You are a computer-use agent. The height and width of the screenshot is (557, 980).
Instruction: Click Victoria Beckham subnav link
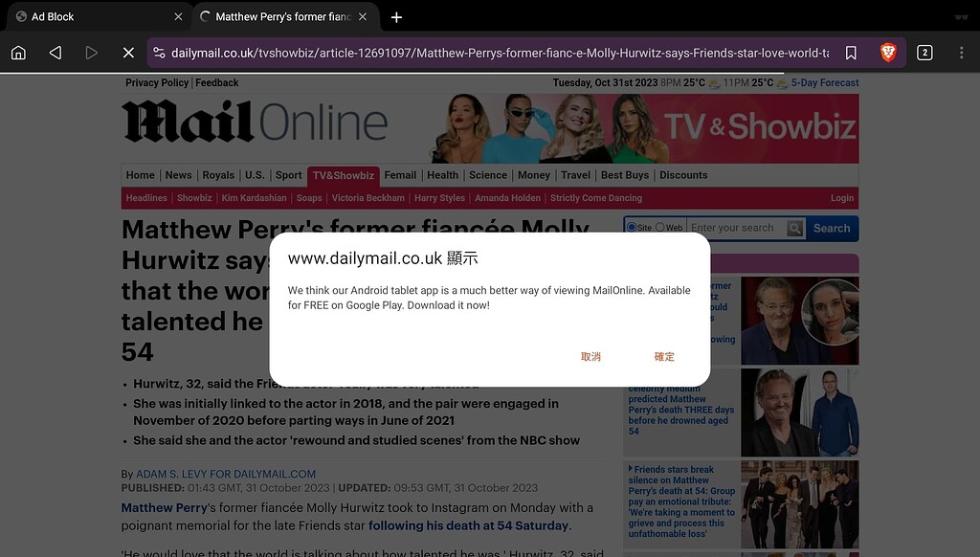tap(367, 197)
